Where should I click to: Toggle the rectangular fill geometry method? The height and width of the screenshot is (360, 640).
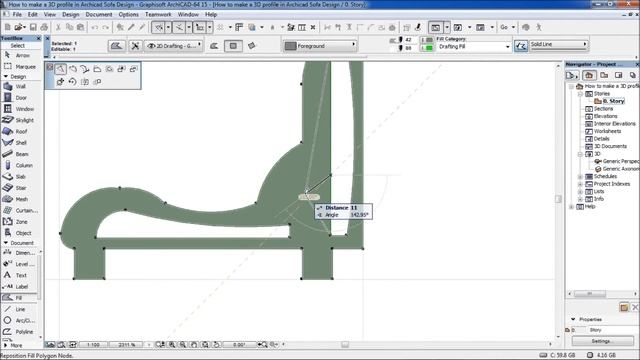(233, 46)
